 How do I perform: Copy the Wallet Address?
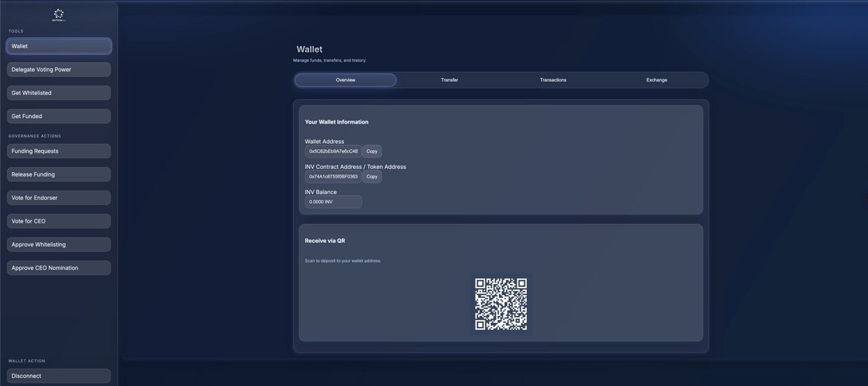372,151
